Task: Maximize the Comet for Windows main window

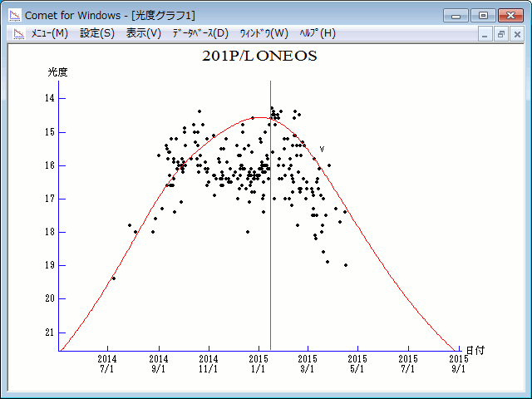Action: click(482, 15)
